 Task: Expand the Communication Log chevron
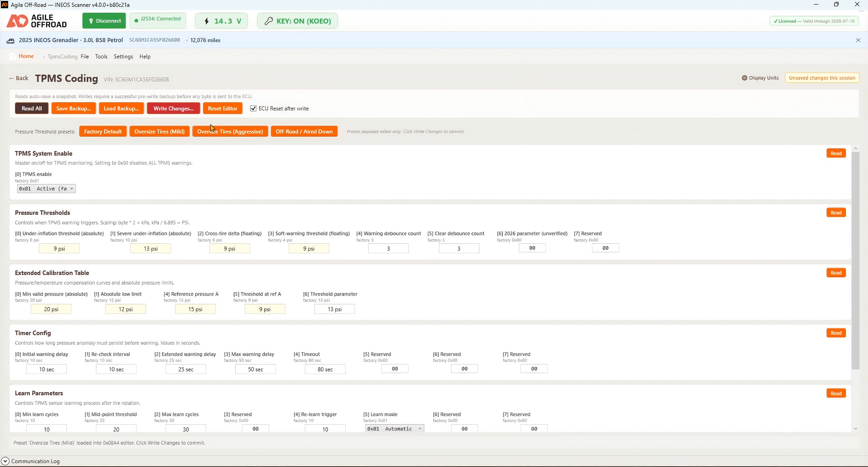tap(5, 461)
